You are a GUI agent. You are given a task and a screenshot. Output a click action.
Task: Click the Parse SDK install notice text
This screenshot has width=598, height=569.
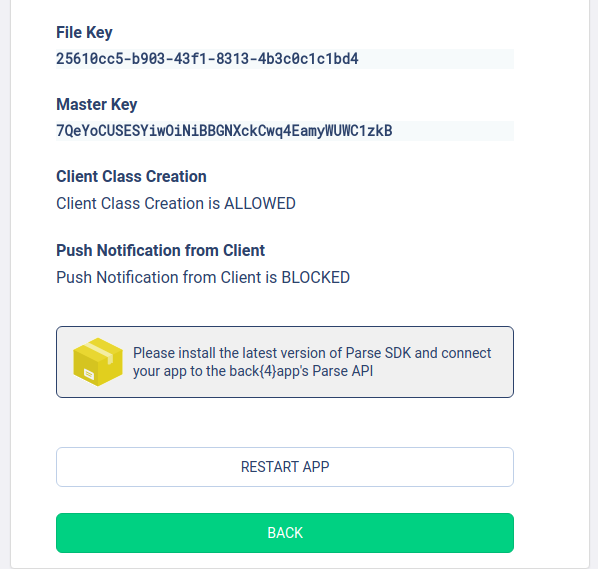(312, 362)
